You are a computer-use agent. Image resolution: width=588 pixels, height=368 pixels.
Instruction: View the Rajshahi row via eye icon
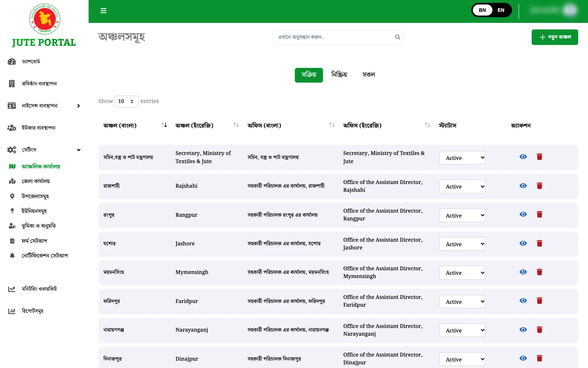tap(523, 186)
